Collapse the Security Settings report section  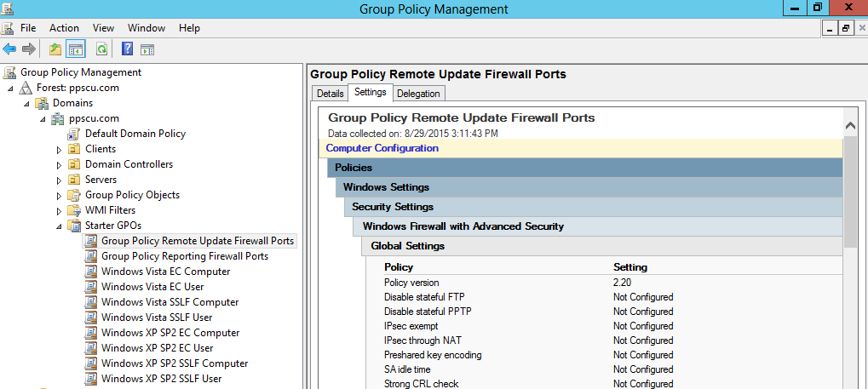pyautogui.click(x=593, y=207)
